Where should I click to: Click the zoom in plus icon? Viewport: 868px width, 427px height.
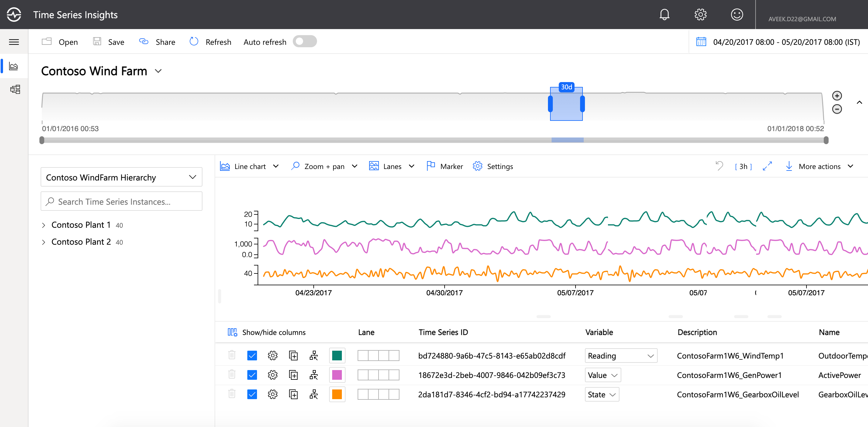[x=837, y=96]
